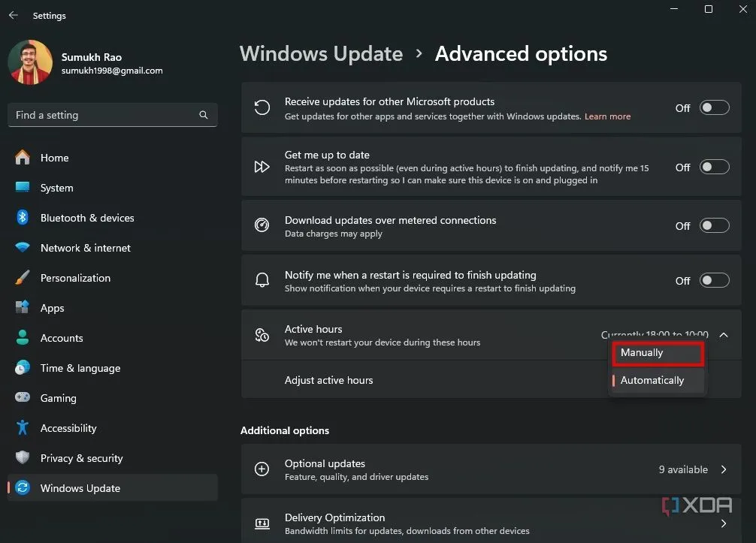Select Manually from the dropdown
Viewport: 756px width, 543px height.
[x=658, y=353]
